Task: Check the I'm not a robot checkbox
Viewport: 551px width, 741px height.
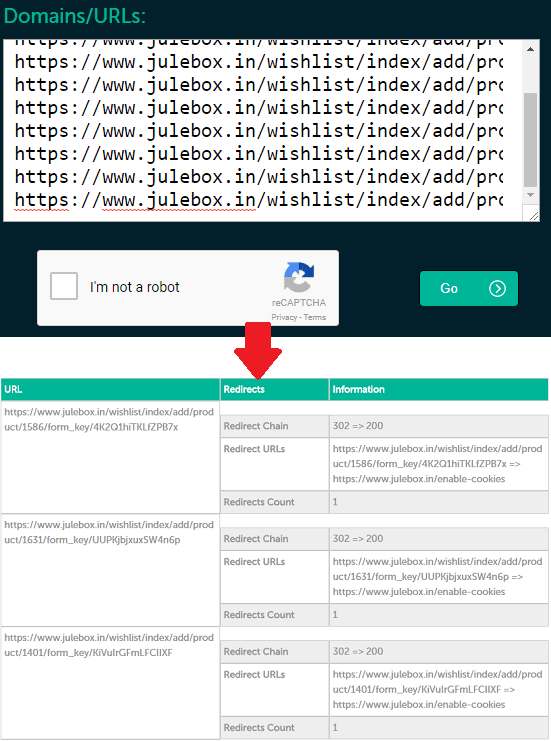Action: coord(64,286)
